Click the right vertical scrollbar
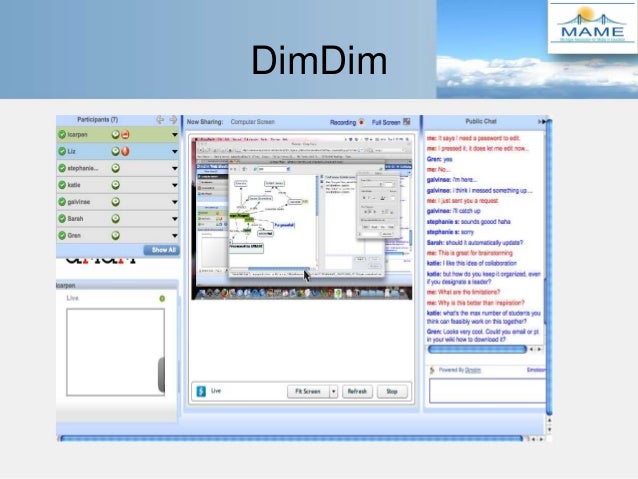 tap(549, 267)
